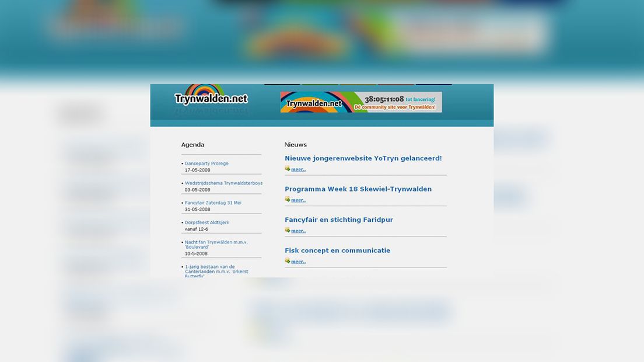Open Programma Week 18 Skewiel-Trynwalden article
The image size is (644, 362).
tap(358, 189)
